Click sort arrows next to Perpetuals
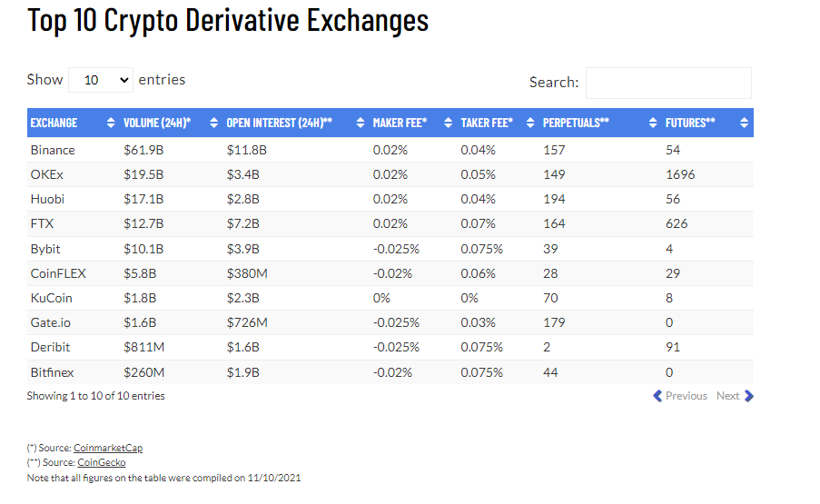Image resolution: width=820 pixels, height=504 pixels. [654, 124]
